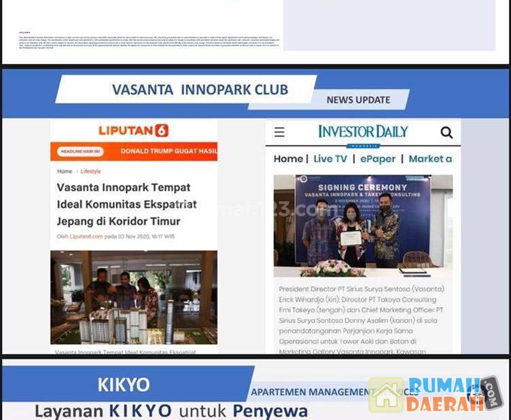
Task: Open the apartment scale model photo
Action: (134, 297)
